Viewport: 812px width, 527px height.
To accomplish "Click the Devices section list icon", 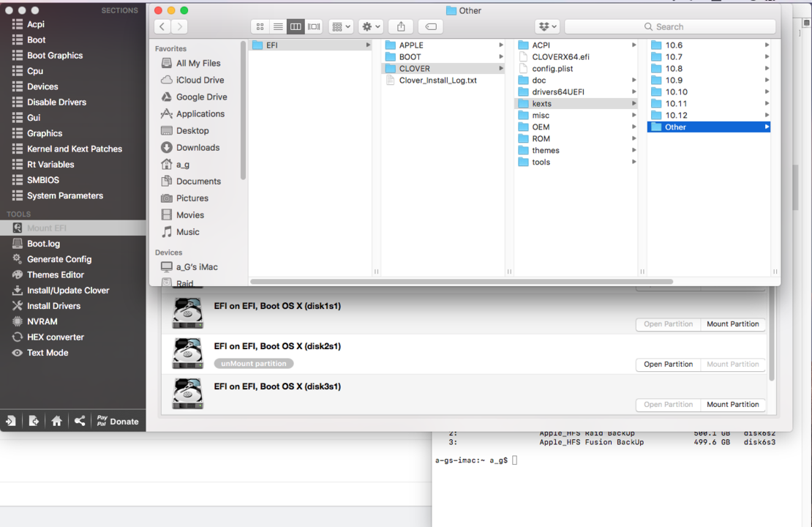I will tap(18, 86).
